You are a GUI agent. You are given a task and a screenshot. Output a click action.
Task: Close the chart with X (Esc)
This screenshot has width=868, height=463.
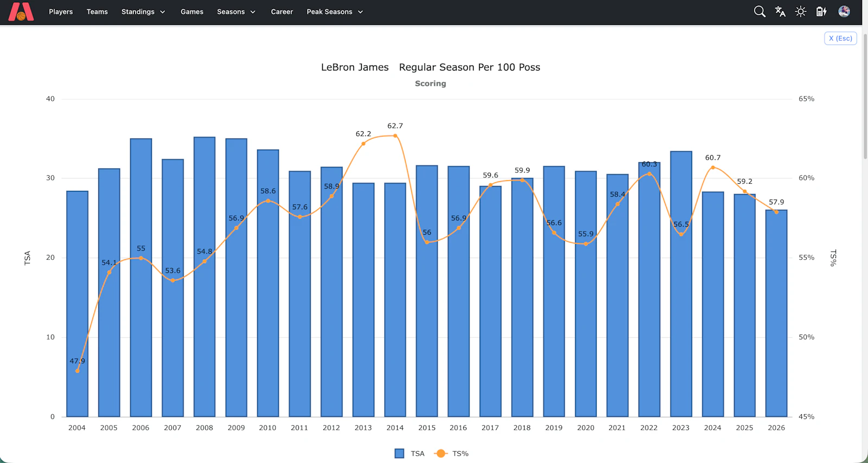(840, 38)
